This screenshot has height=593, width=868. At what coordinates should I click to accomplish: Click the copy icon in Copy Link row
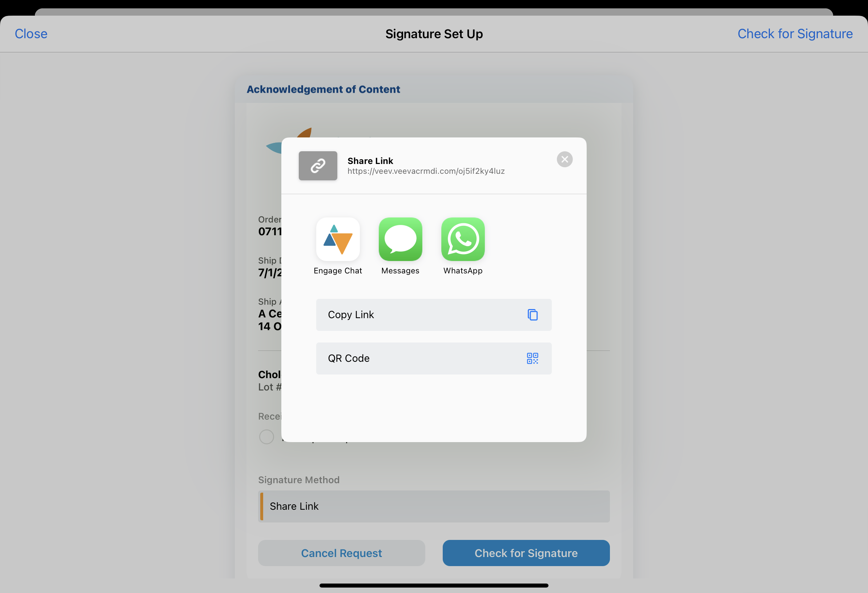coord(532,314)
